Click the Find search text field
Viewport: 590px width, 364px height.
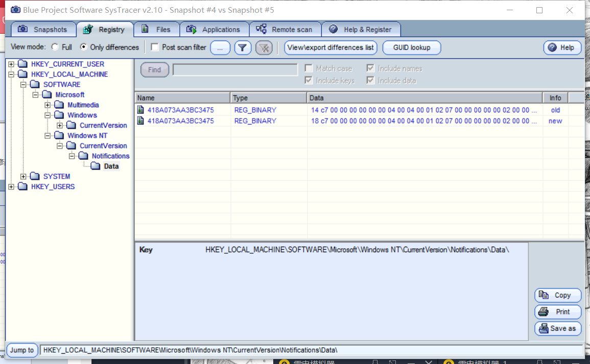pos(235,69)
